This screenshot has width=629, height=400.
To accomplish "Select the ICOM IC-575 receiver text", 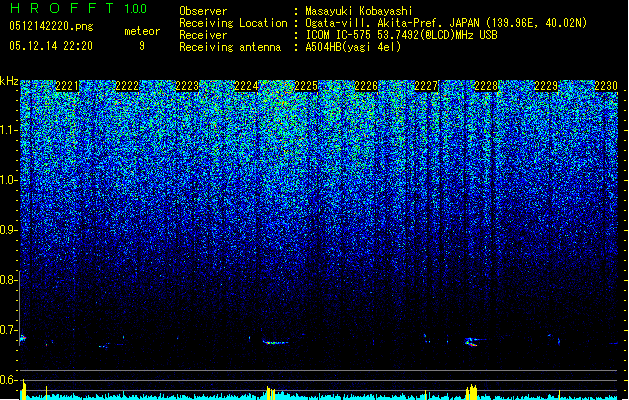I will (401, 35).
